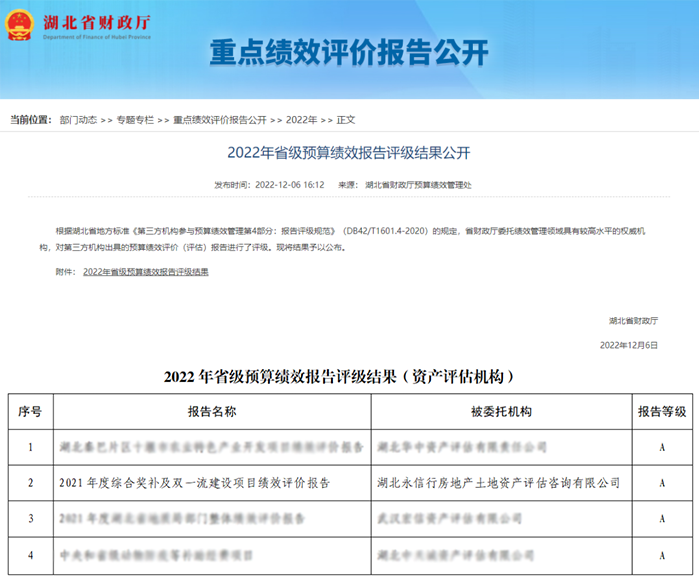Image resolution: width=699 pixels, height=582 pixels.
Task: Open the 专题专栏 breadcrumb link
Action: 135,120
